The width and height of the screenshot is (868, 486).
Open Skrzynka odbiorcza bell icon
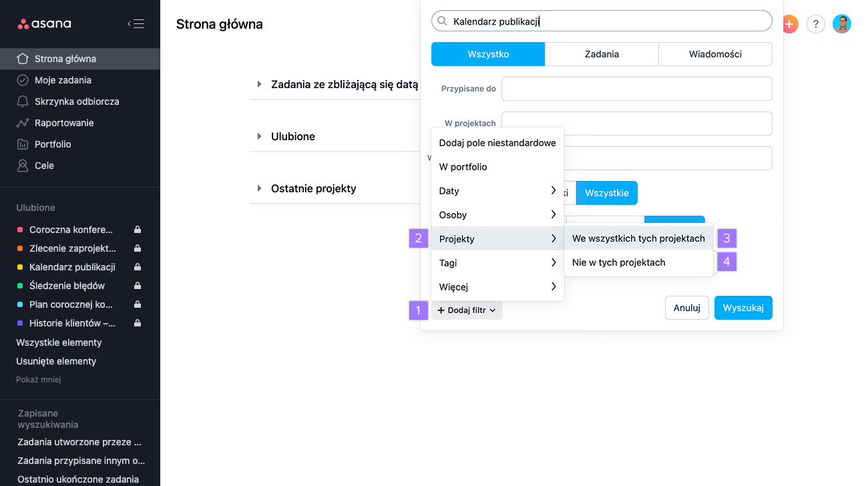coord(23,101)
